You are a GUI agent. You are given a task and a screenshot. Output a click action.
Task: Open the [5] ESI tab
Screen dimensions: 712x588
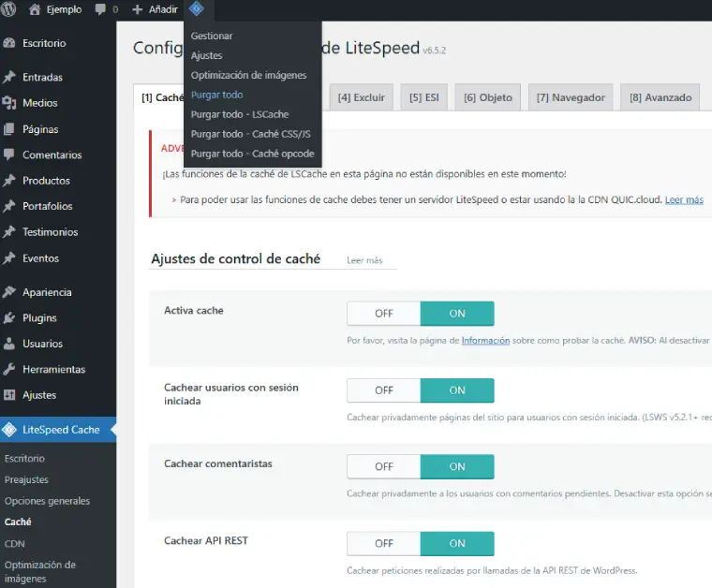pyautogui.click(x=424, y=97)
